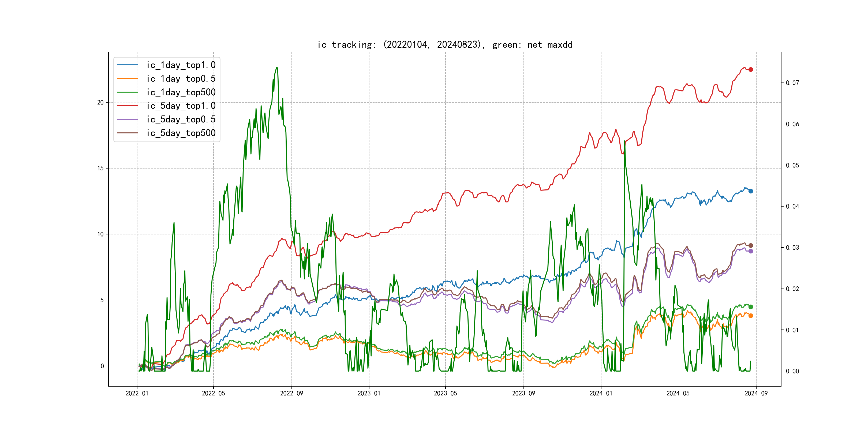Click the purple endpoint dot of ic_5day_top0.5
Screen dimensions: 868x434
[751, 251]
